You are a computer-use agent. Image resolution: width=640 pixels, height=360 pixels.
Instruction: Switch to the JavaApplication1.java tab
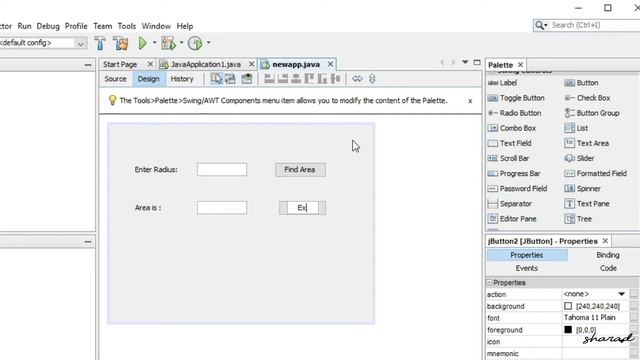click(x=206, y=64)
